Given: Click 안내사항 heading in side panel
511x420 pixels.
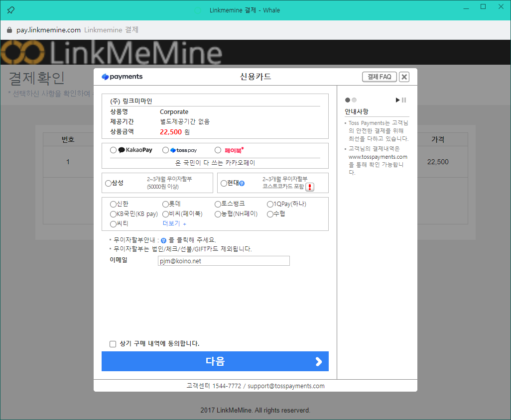Looking at the screenshot, I should 357,111.
